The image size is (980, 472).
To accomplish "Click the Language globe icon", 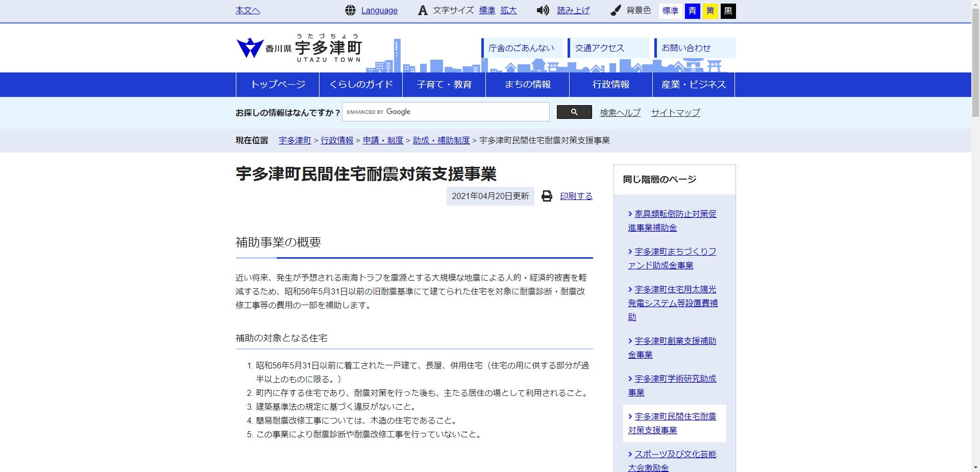I will 351,10.
